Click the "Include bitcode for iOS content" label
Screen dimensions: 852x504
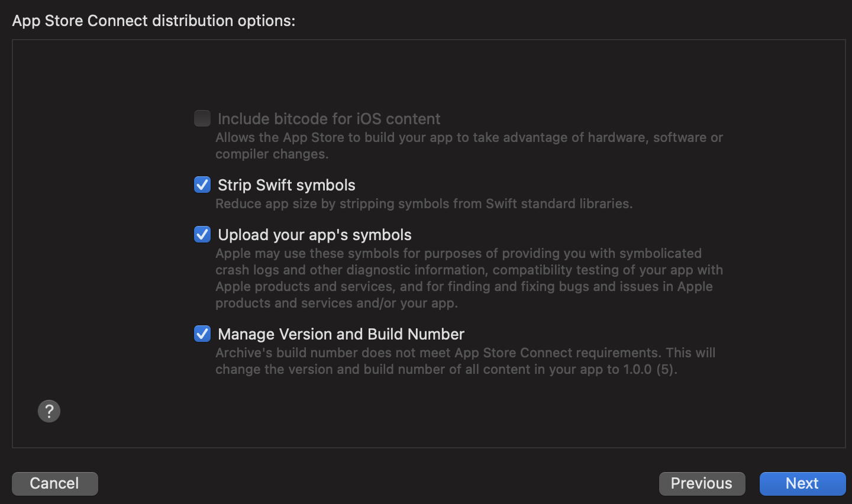point(329,119)
